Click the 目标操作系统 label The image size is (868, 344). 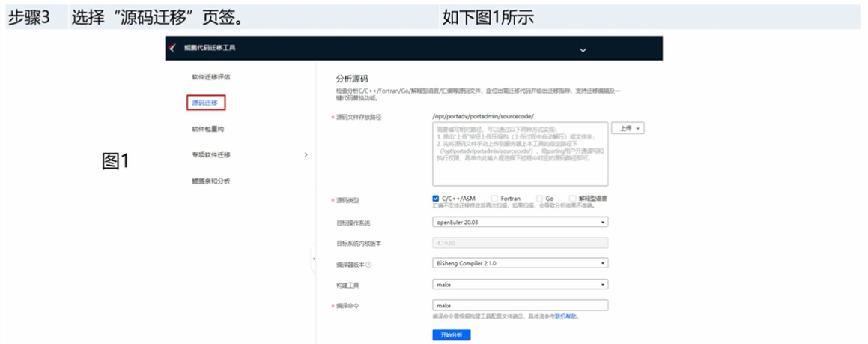point(353,223)
